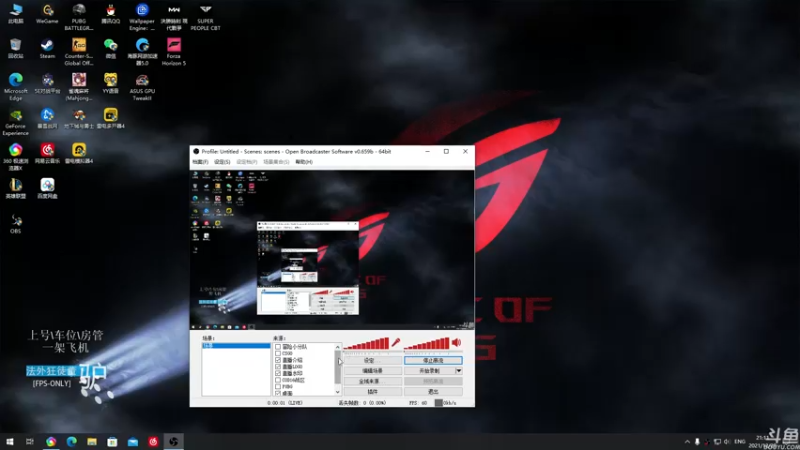
Task: Mute desktop speaker audio in OBS
Action: [x=457, y=342]
